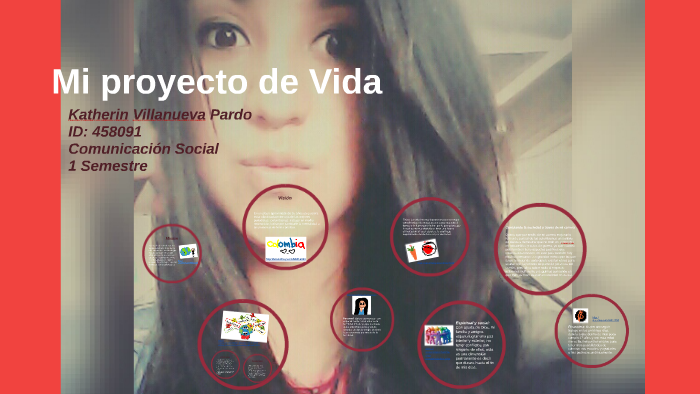This screenshot has height=394, width=700.
Task: Click the "Personal" paragraph under the cartoon girl
Action: point(362,327)
